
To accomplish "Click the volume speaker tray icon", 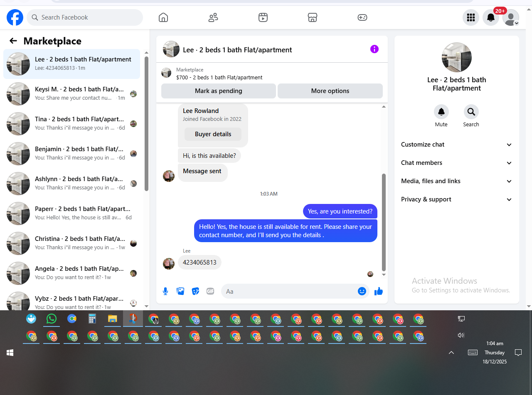I will 461,335.
